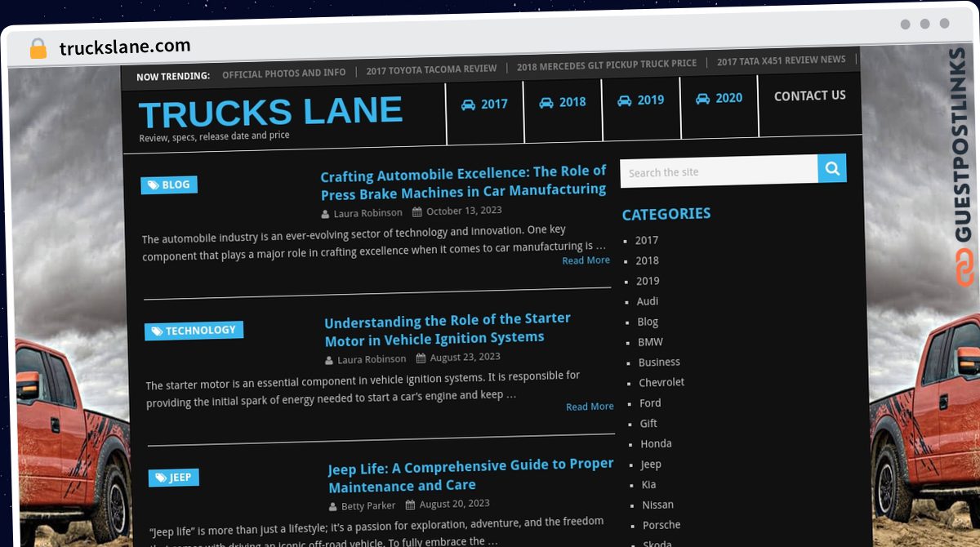This screenshot has width=980, height=547.
Task: Click Read More under press brake article
Action: click(x=586, y=260)
